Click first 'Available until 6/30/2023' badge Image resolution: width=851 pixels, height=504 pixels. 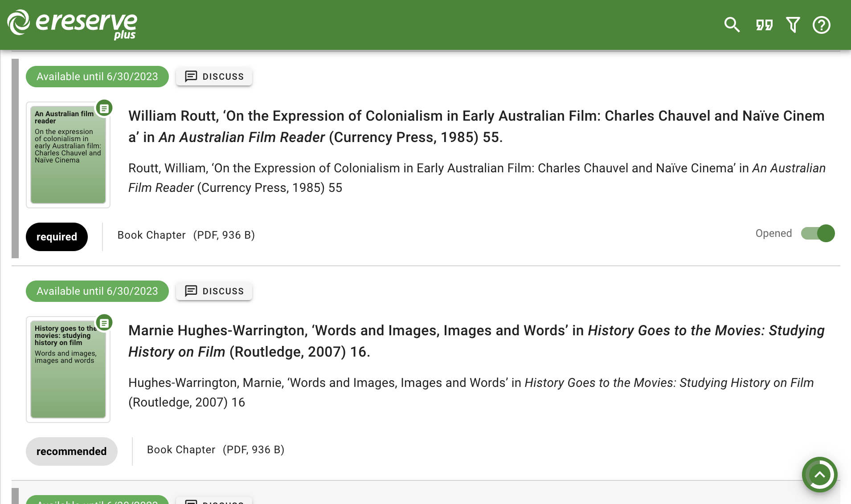97,77
